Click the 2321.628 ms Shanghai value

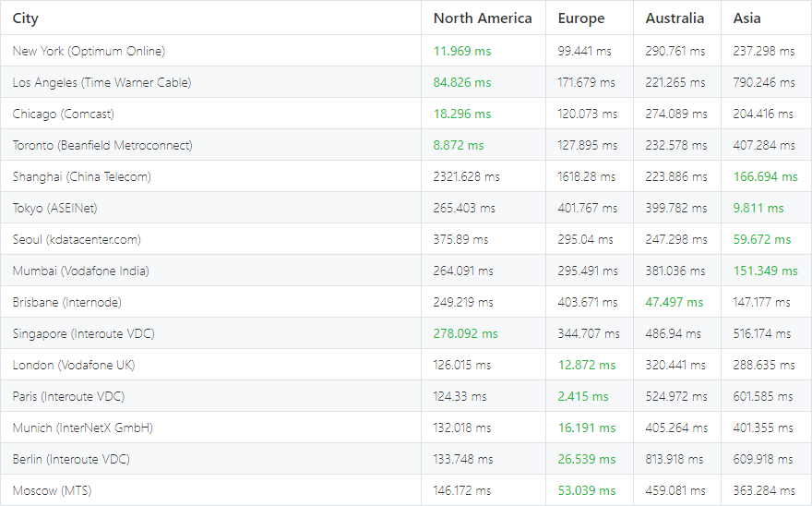click(x=466, y=176)
